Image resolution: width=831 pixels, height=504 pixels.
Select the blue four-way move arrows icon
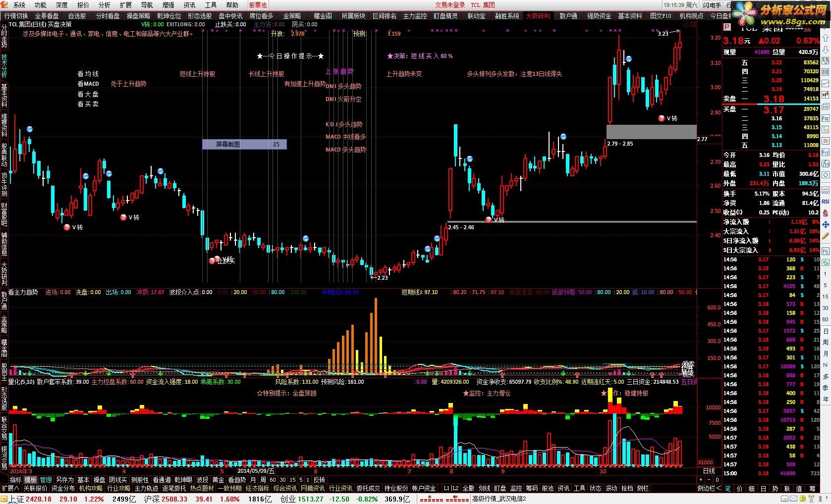coord(826,224)
